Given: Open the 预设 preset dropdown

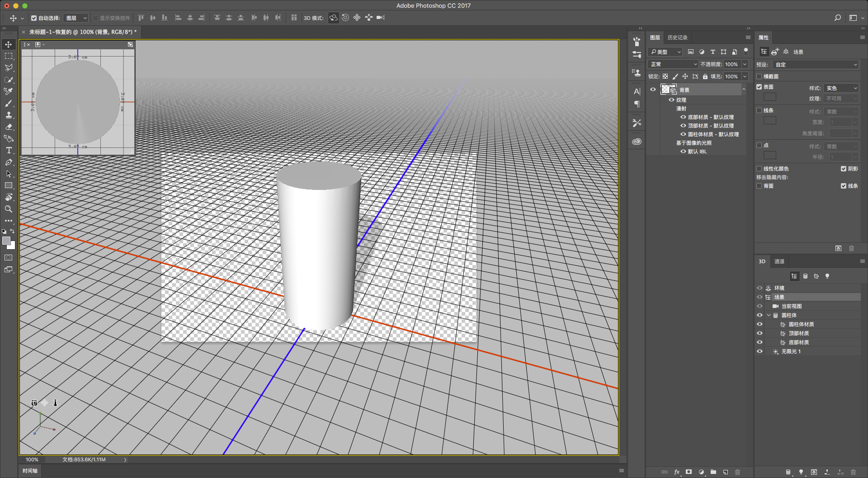Looking at the screenshot, I should click(x=816, y=65).
